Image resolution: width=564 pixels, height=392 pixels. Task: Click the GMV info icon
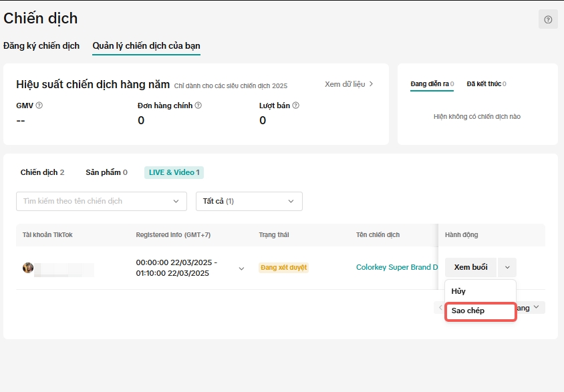(x=39, y=106)
